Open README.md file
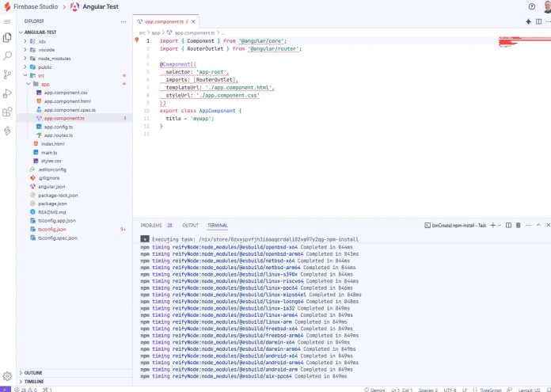This screenshot has height=392, width=551. (52, 212)
